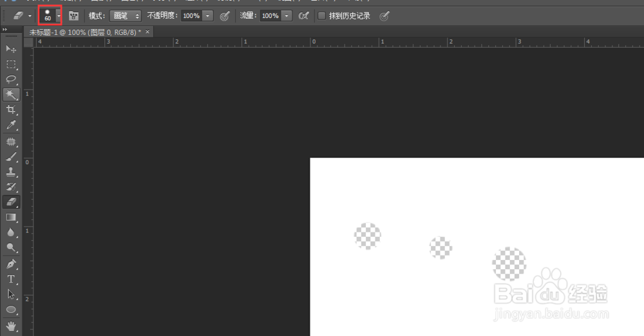
Task: Select the Eraser tool in toolbox
Action: (11, 201)
